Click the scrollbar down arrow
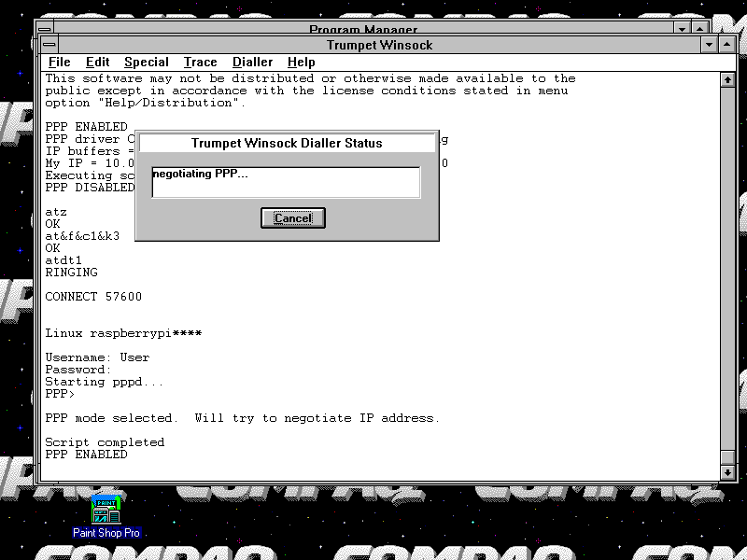Image resolution: width=747 pixels, height=560 pixels. pos(727,472)
